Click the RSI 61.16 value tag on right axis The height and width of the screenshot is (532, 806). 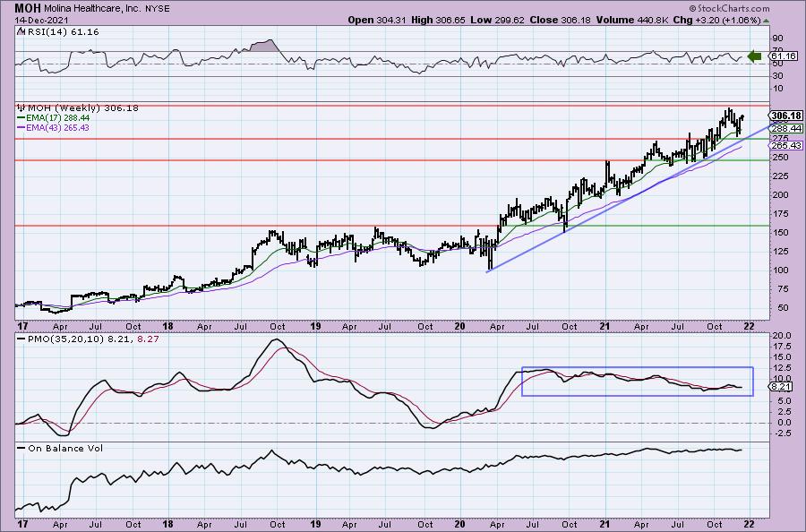(784, 56)
